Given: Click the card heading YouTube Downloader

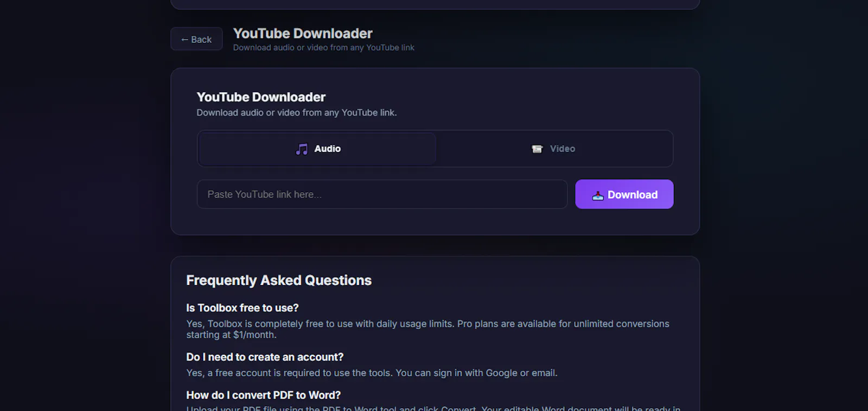Looking at the screenshot, I should pos(261,97).
